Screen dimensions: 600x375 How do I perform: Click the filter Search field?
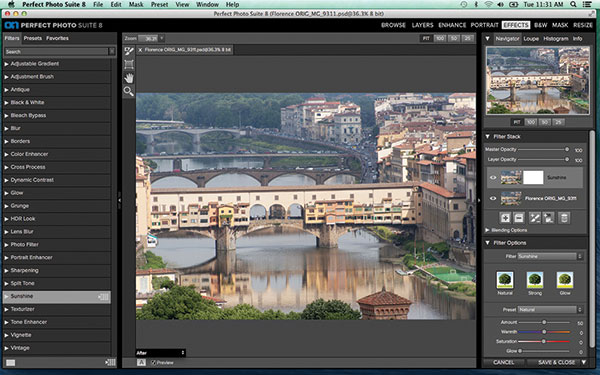(56, 51)
